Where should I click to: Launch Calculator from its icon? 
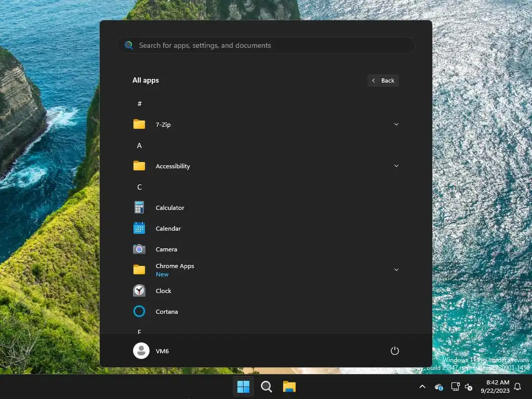pos(139,207)
